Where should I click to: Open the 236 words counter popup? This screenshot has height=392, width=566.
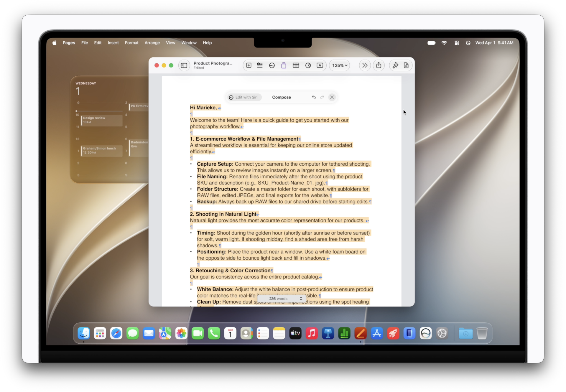[x=282, y=299]
